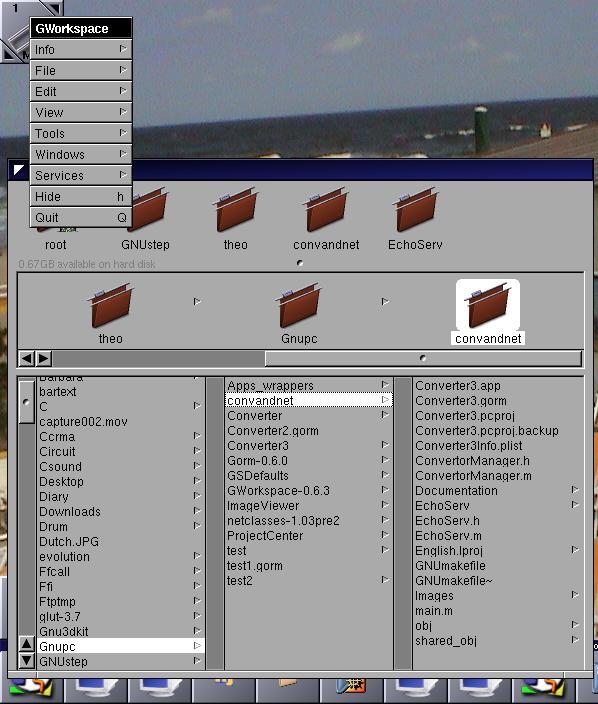Open the Edit menu
598x704 pixels.
81,92
